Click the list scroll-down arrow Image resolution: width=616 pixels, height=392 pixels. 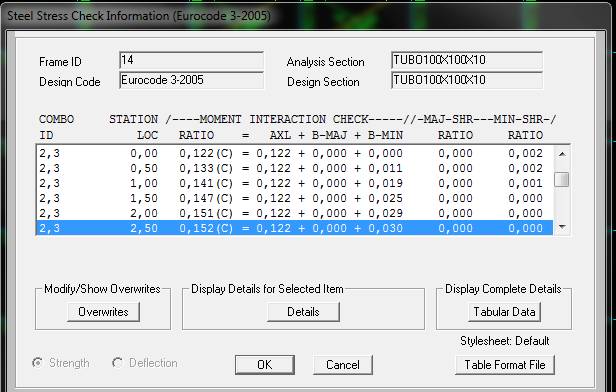pyautogui.click(x=562, y=227)
